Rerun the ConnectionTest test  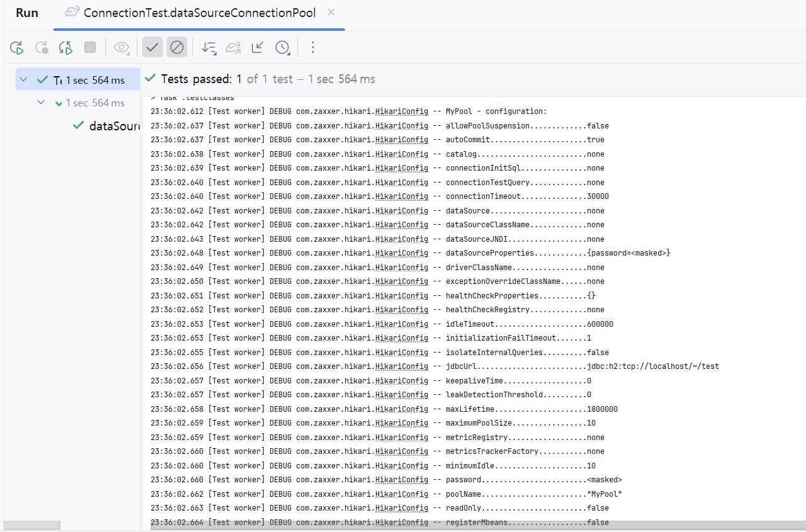17,47
